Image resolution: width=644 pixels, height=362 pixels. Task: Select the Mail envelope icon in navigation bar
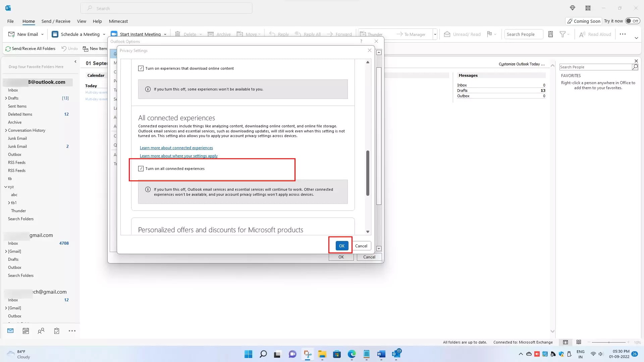[x=10, y=331]
